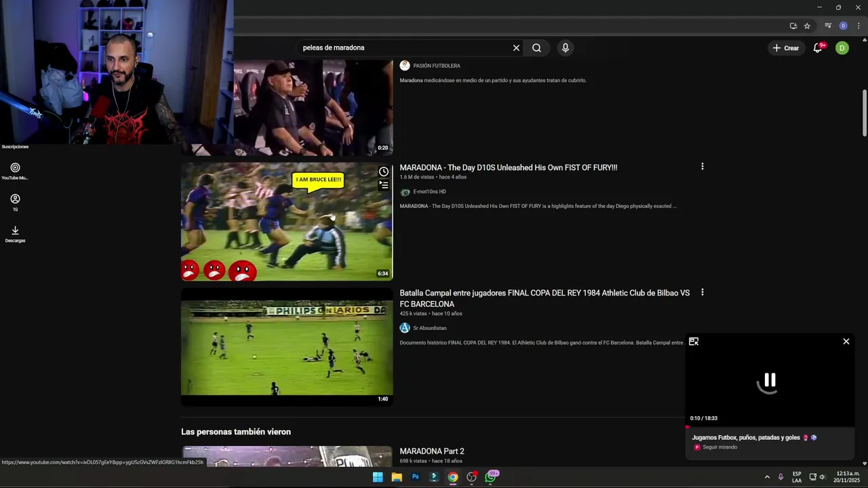The image size is (868, 488).
Task: Open Chrome media controls icon
Action: (828, 26)
